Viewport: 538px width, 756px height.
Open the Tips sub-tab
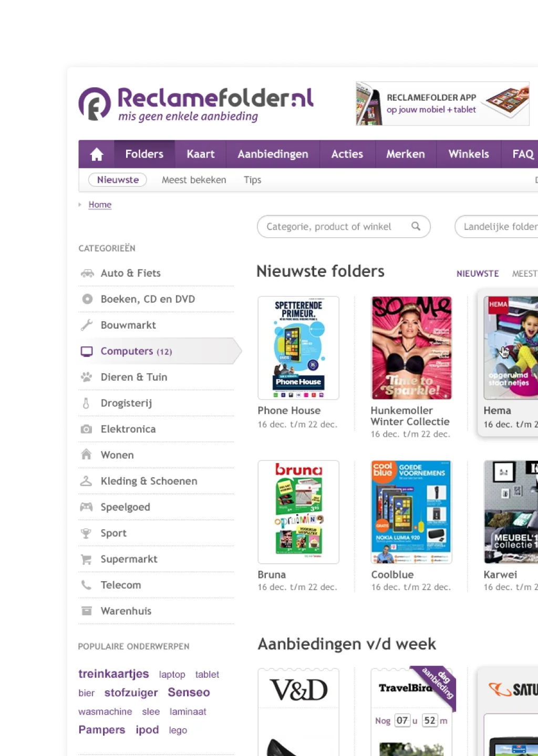[252, 180]
